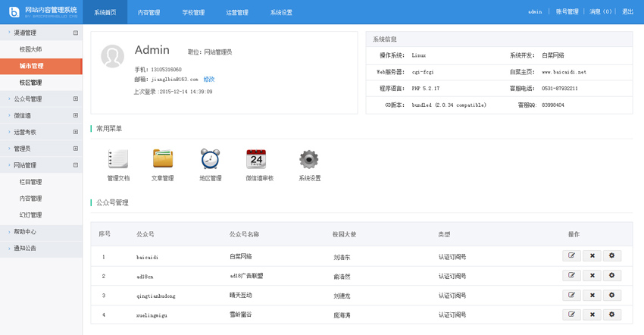Image resolution: width=644 pixels, height=335 pixels.
Task: Click the 系统设置 gear shortcut icon
Action: tap(308, 159)
